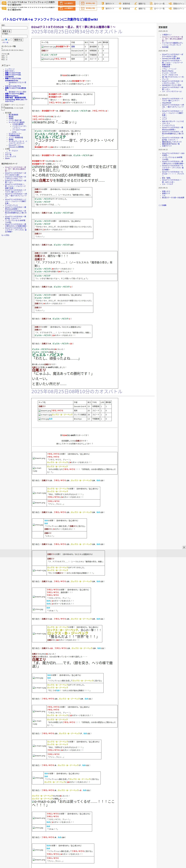Open the D2ndテストXその3528 page title link
186x868 pixels.
(73, 27)
